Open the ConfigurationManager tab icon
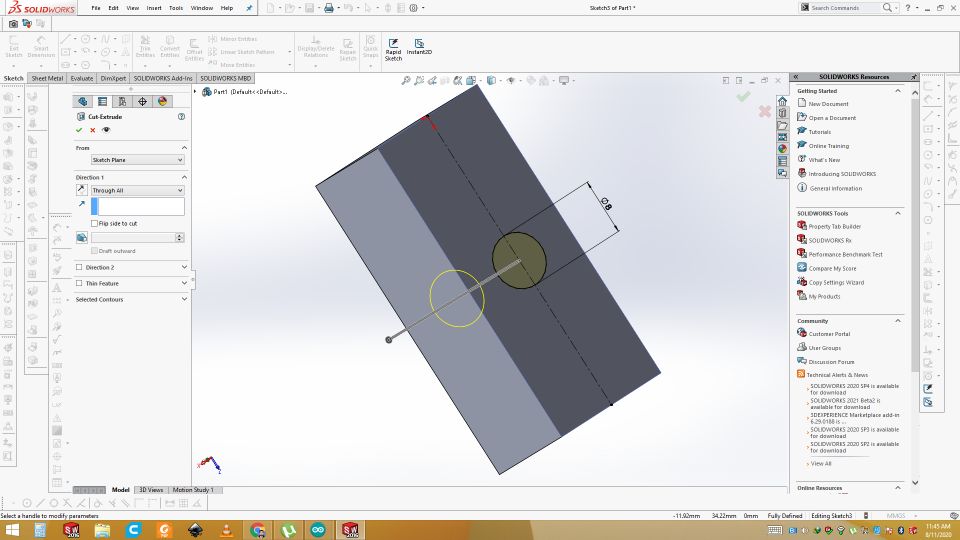Viewport: 960px width, 540px height. coord(122,102)
